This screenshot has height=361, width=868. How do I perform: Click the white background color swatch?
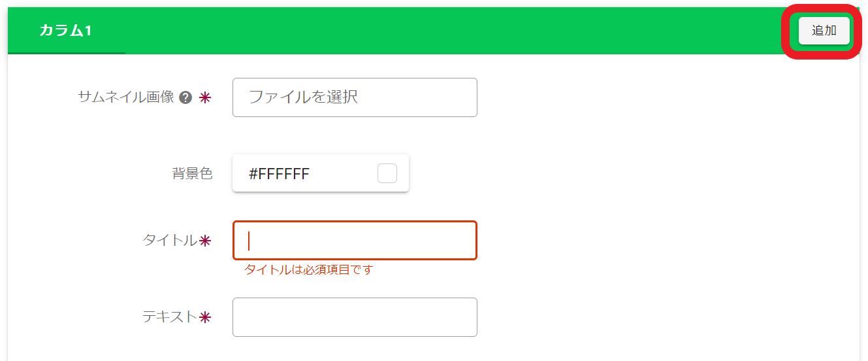point(387,173)
